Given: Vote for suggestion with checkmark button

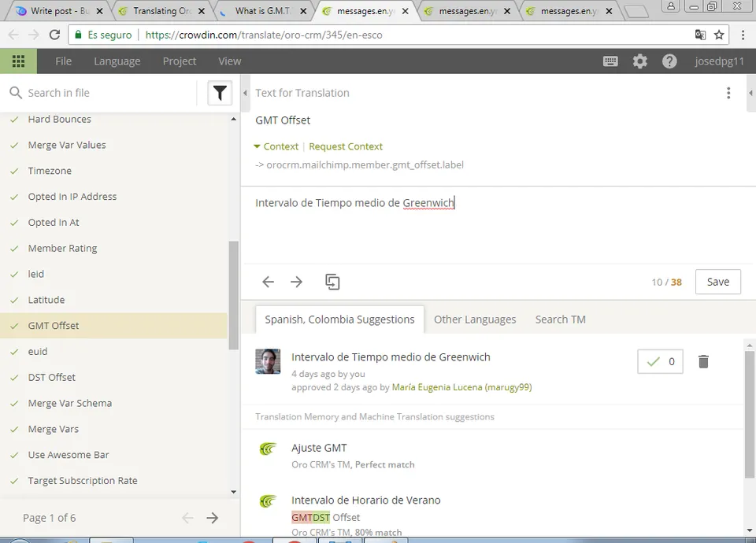Looking at the screenshot, I should coord(660,361).
